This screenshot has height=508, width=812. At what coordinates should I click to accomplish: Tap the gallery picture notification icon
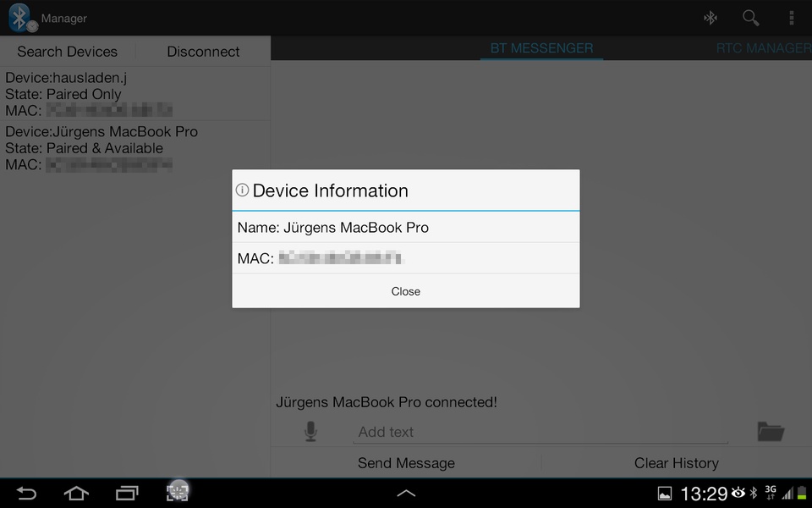pos(665,494)
